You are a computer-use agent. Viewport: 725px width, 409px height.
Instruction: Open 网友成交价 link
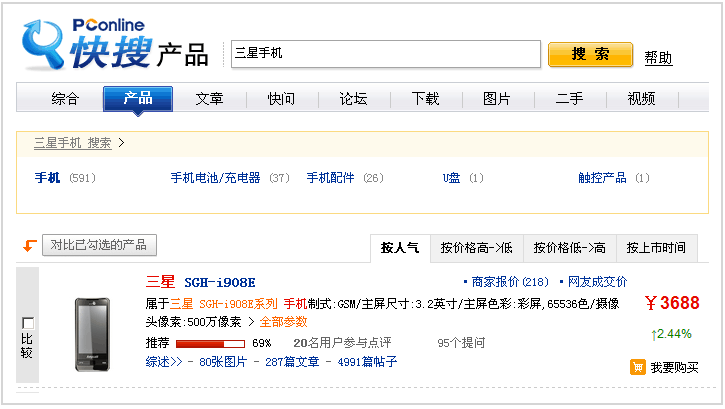point(597,282)
